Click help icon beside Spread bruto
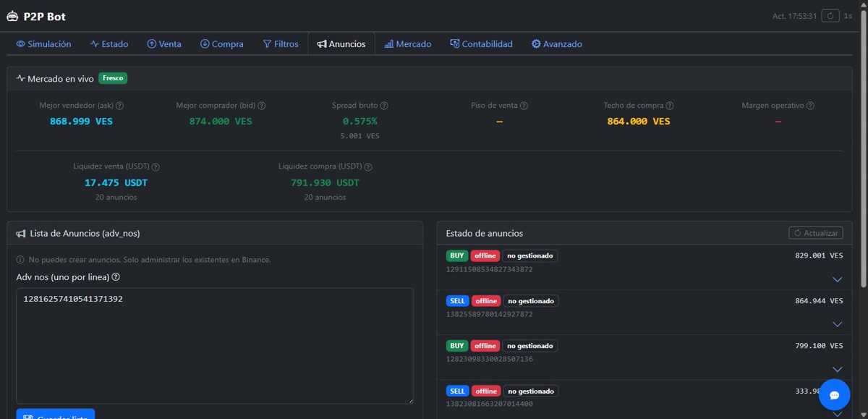Image resolution: width=868 pixels, height=419 pixels. tap(384, 106)
